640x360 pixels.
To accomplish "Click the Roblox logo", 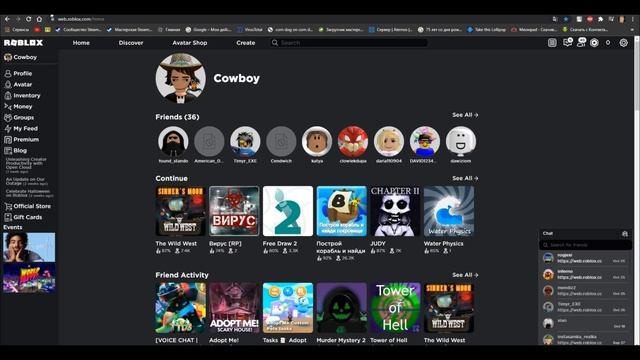I will (x=23, y=43).
